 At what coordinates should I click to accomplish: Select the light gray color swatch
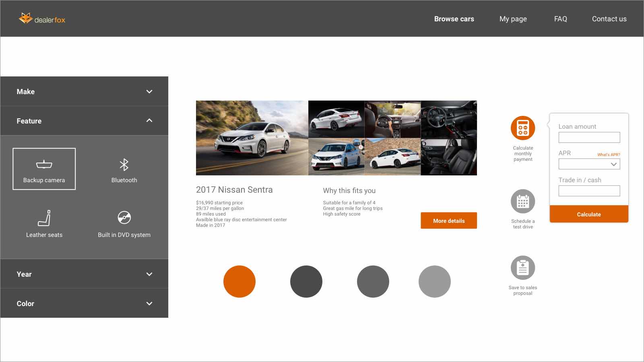(435, 282)
